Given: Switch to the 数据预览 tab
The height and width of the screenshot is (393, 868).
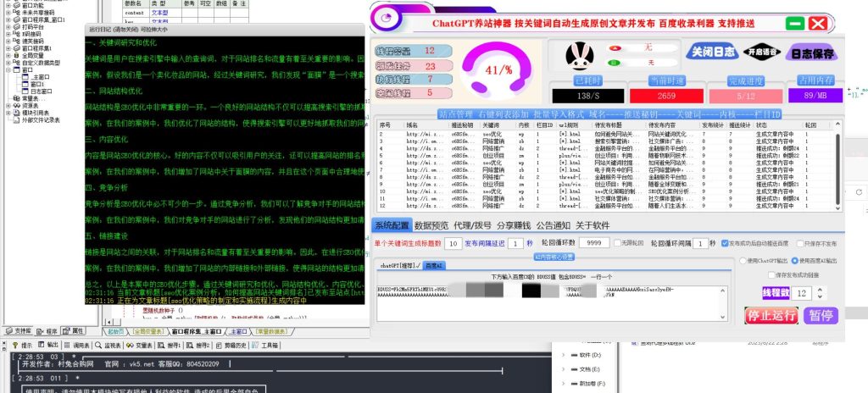Looking at the screenshot, I should coord(437,225).
